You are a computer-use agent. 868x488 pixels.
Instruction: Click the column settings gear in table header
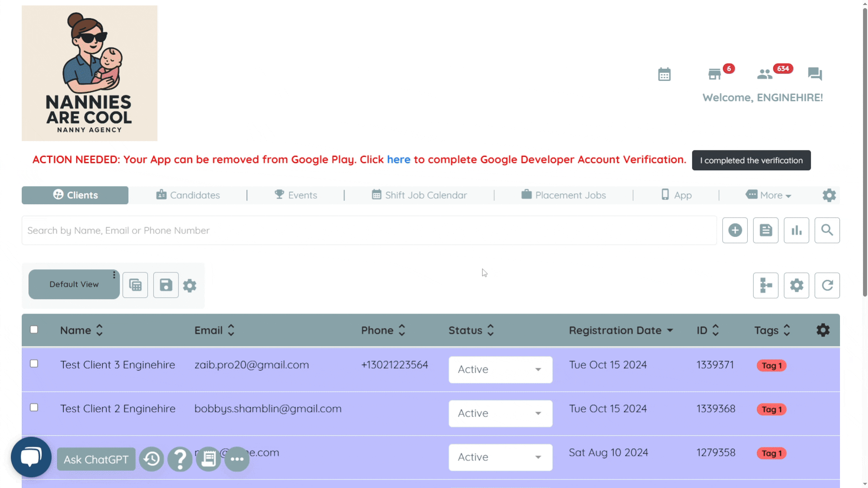[823, 330]
